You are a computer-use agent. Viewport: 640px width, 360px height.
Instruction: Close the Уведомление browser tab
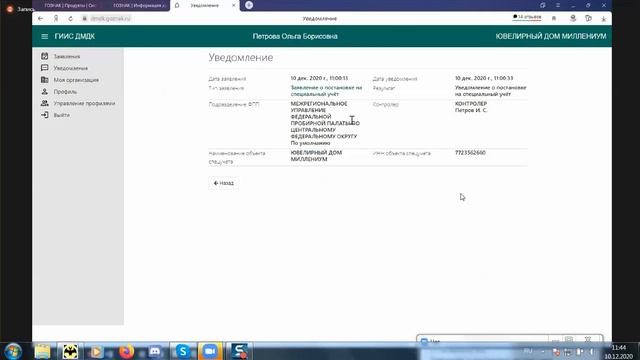[x=233, y=5]
